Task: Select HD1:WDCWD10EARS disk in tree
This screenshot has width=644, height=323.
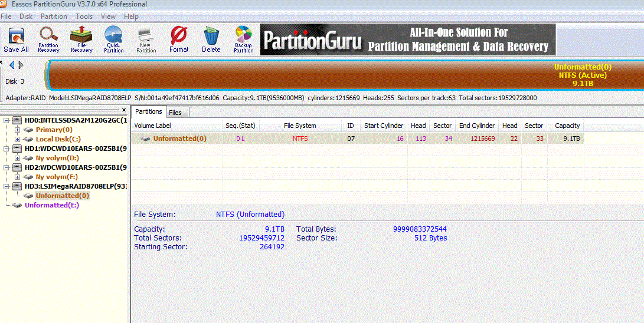Action: pyautogui.click(x=76, y=149)
